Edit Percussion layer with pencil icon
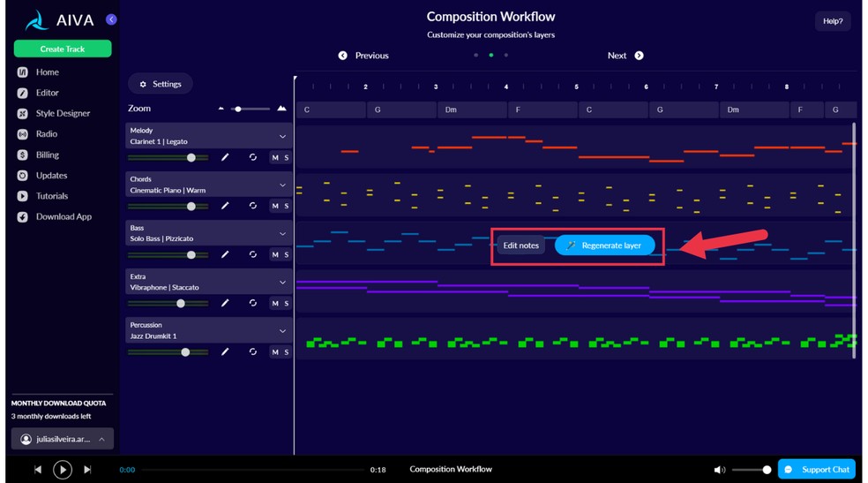The height and width of the screenshot is (483, 868). pos(225,351)
